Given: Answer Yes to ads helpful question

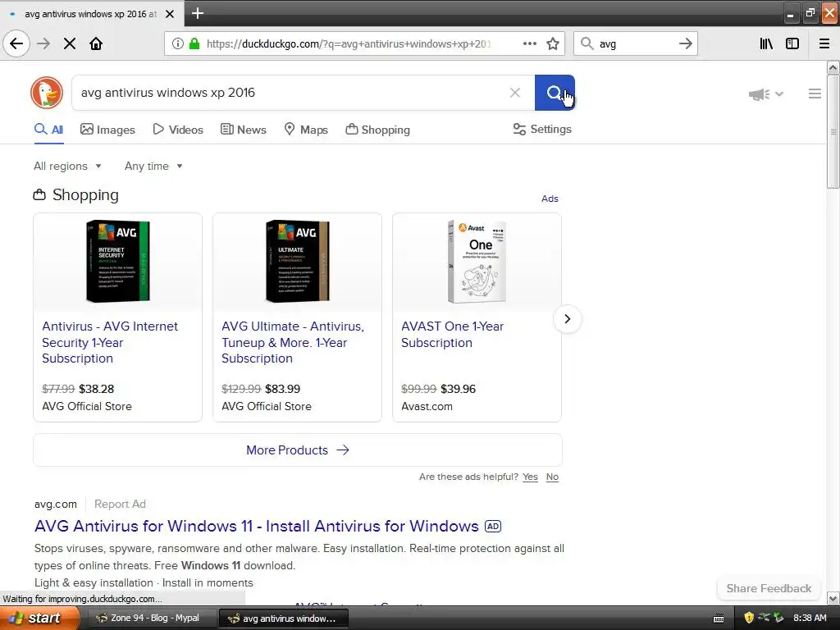Looking at the screenshot, I should 530,477.
